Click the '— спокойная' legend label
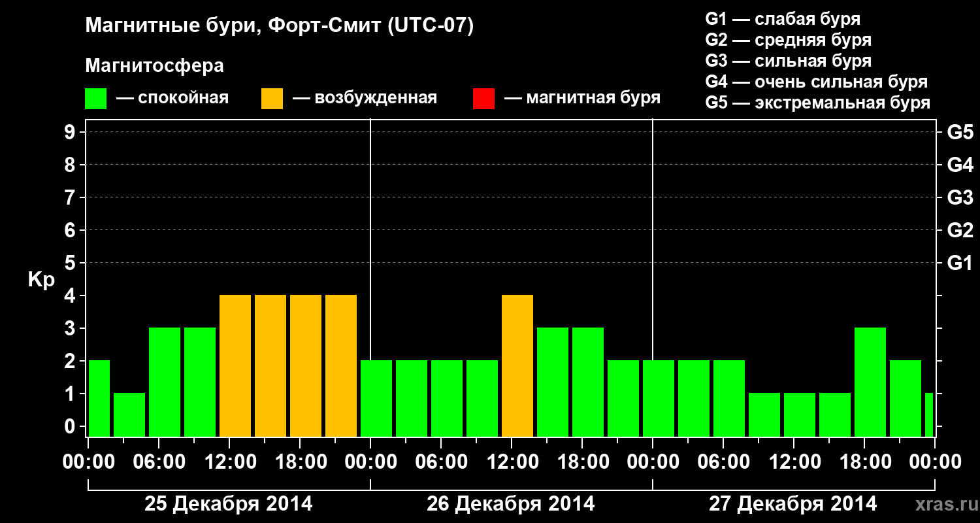This screenshot has width=980, height=523. 172,99
